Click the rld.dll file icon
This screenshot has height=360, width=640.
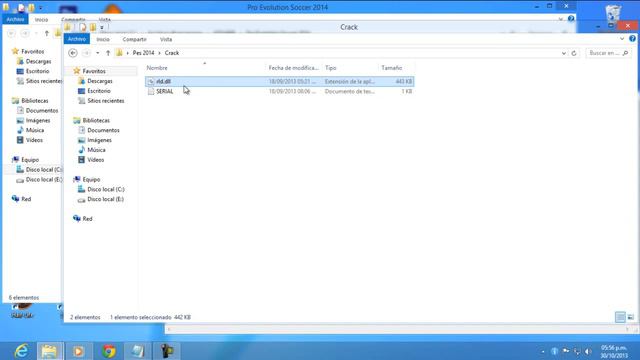pyautogui.click(x=151, y=81)
